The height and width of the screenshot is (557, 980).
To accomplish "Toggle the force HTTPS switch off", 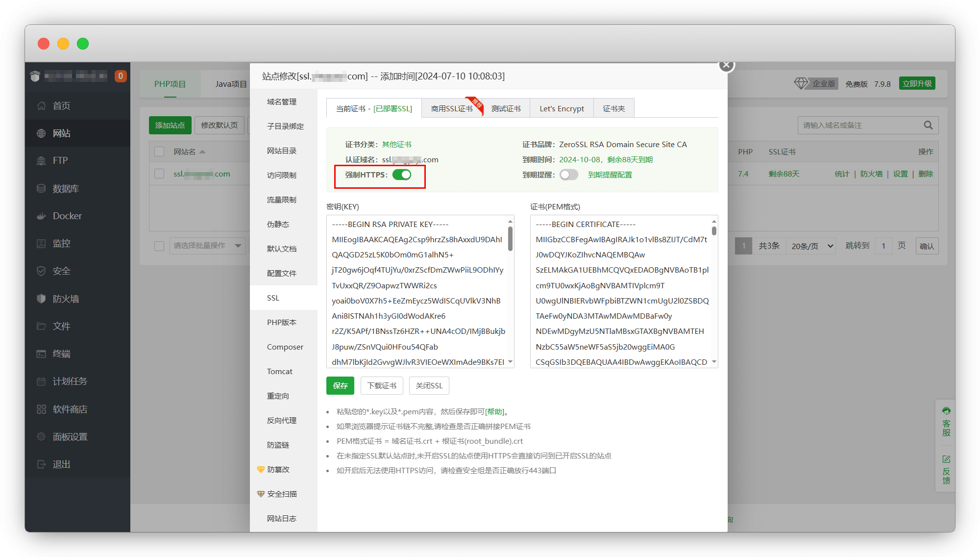I will (402, 175).
